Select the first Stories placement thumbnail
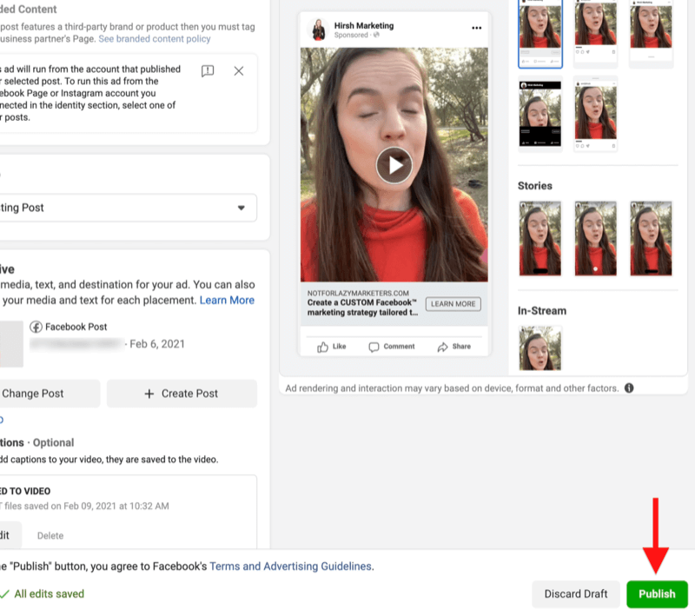This screenshot has width=695, height=616. pyautogui.click(x=539, y=239)
